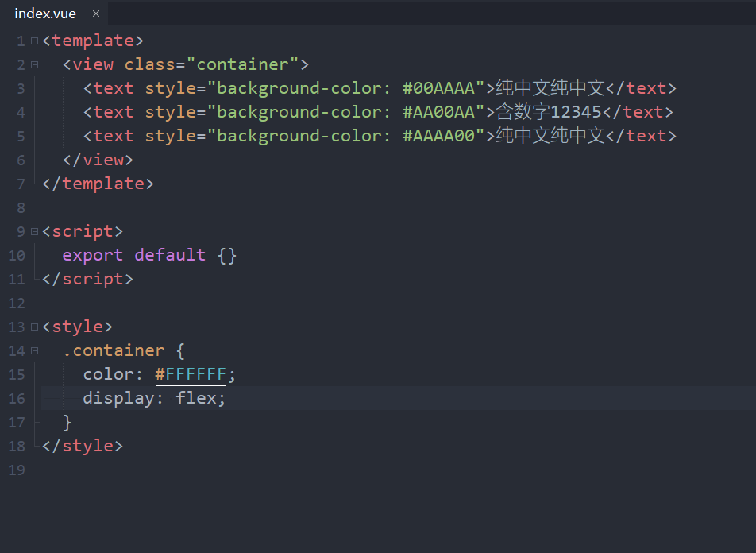Click the 'display: flex;' line
Viewport: 756px width, 553px height.
154,399
